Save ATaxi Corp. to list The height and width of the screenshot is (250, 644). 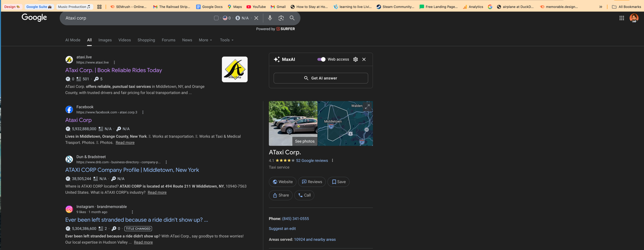[338, 182]
